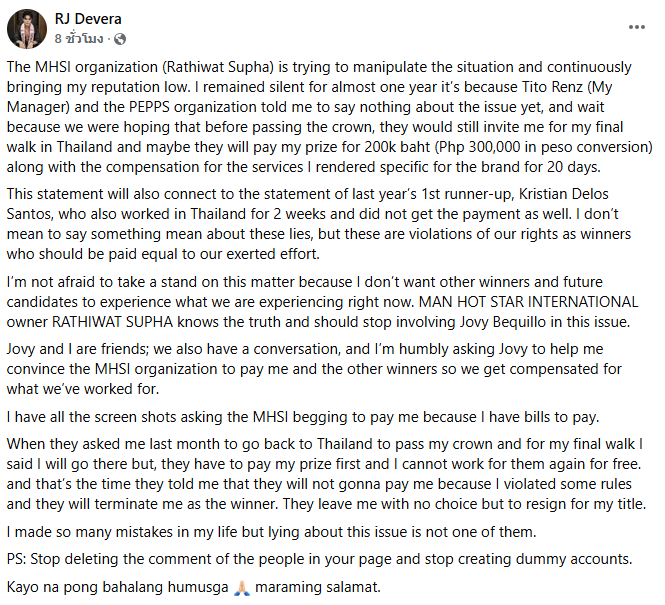
Task: Click the paragraph starting 'Jovy and I are friends'
Action: tap(314, 369)
